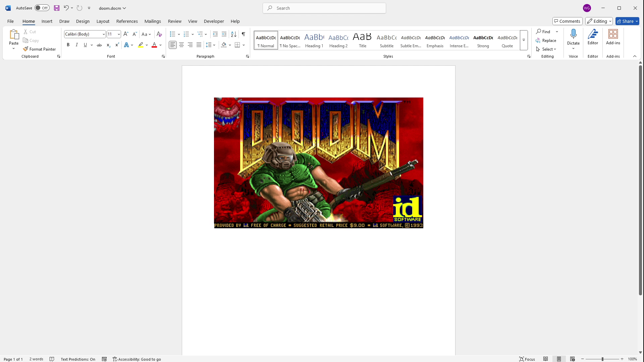Click the Numbered list icon
The image size is (644, 362).
pos(186,34)
